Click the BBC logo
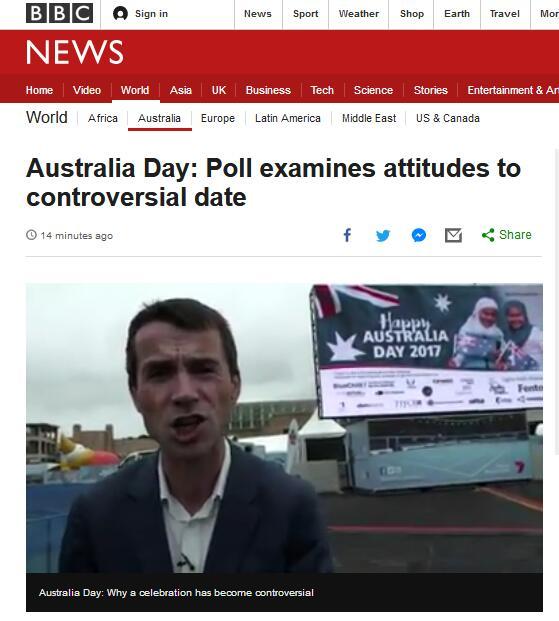The height and width of the screenshot is (621, 559). coord(59,13)
